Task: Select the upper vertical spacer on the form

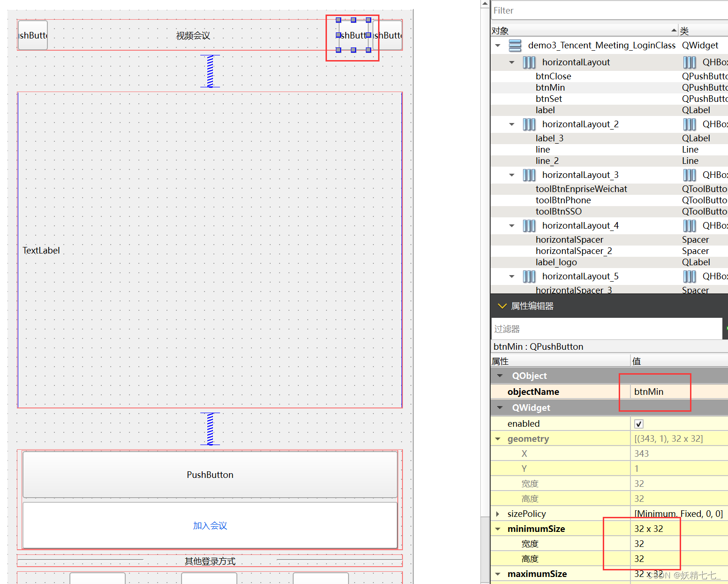Action: tap(210, 71)
